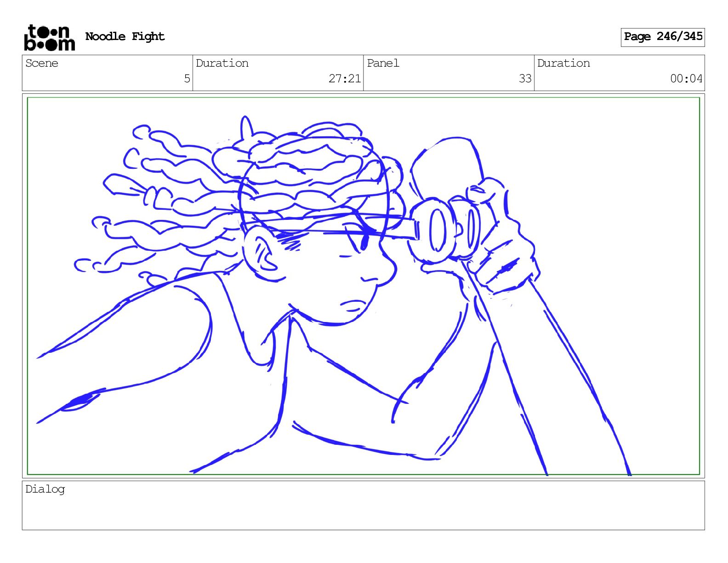Select the 'Noodle Fight' project title
Image resolution: width=728 pixels, height=563 pixels.
[x=125, y=36]
